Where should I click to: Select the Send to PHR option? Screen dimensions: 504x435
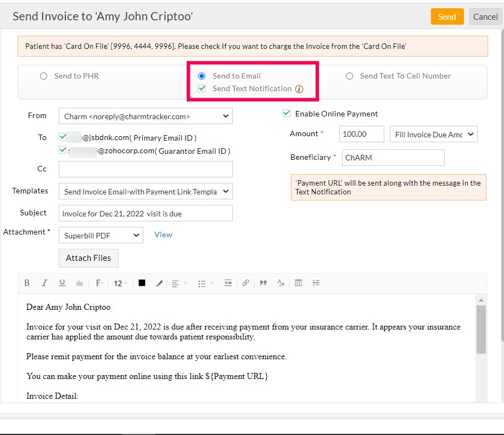click(44, 76)
